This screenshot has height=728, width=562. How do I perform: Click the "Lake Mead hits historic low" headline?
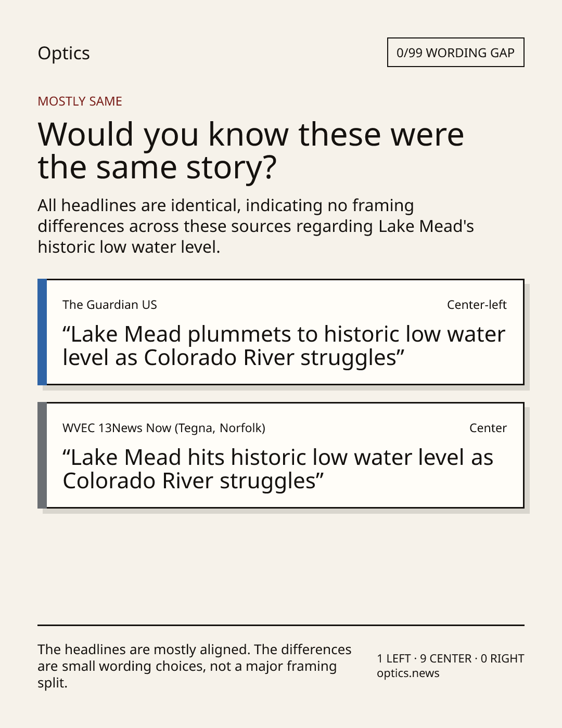(278, 469)
